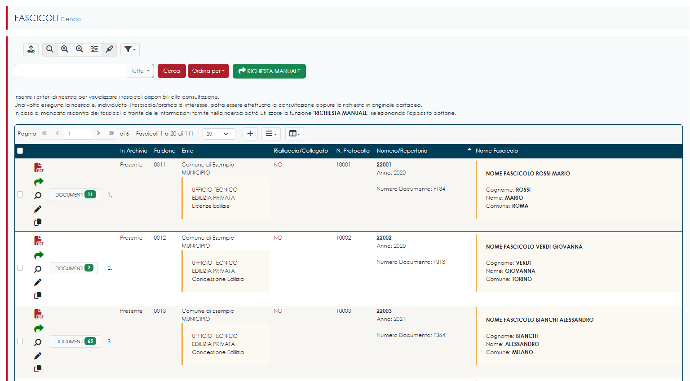Open the Tutto search scope dropdown

[x=140, y=71]
